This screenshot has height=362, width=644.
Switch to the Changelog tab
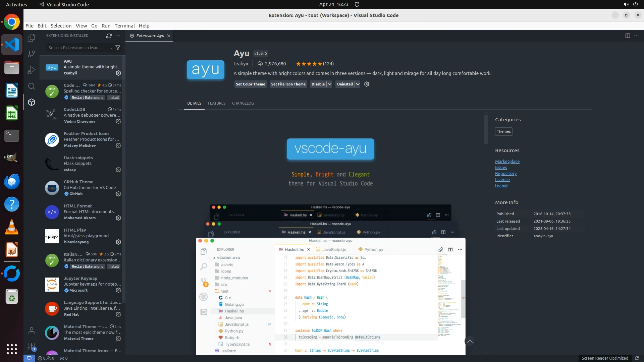243,103
